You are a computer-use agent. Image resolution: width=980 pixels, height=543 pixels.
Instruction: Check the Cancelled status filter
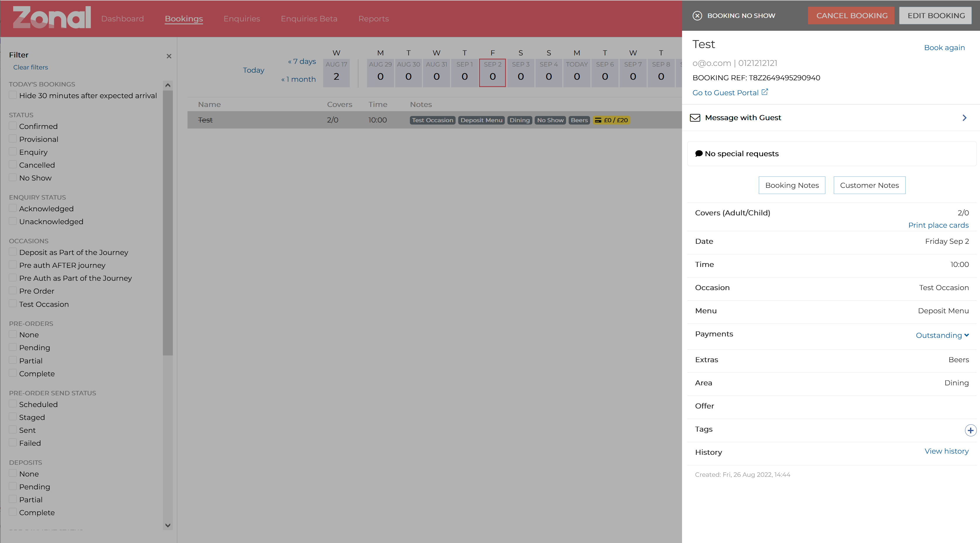(x=13, y=164)
